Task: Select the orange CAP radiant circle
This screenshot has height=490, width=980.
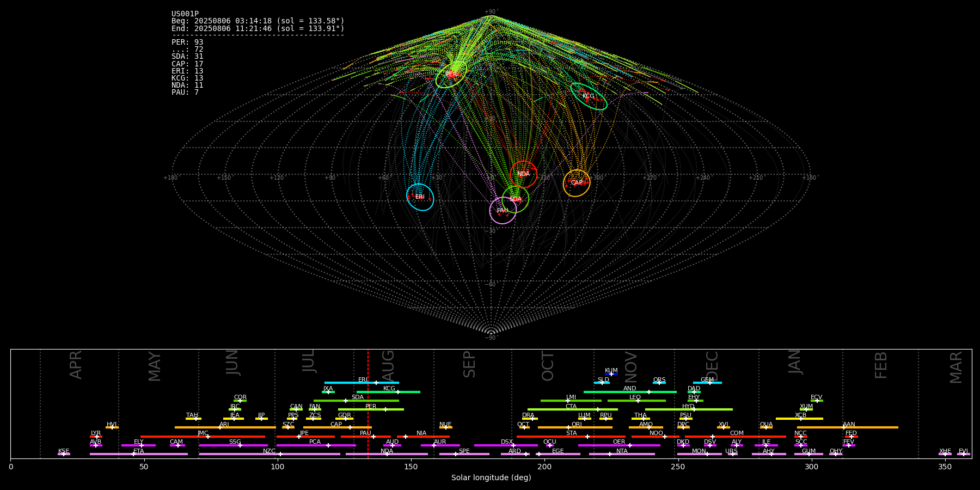Action: click(x=577, y=183)
